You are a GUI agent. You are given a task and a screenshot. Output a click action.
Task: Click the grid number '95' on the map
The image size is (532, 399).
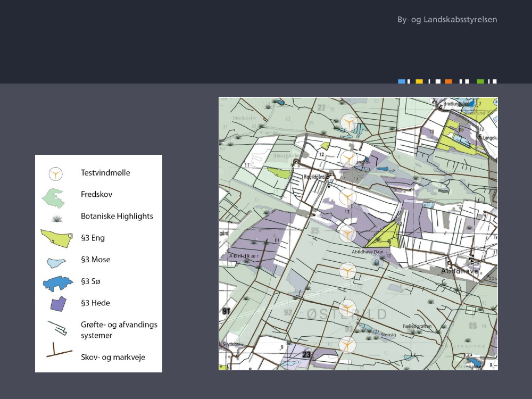[473, 326]
